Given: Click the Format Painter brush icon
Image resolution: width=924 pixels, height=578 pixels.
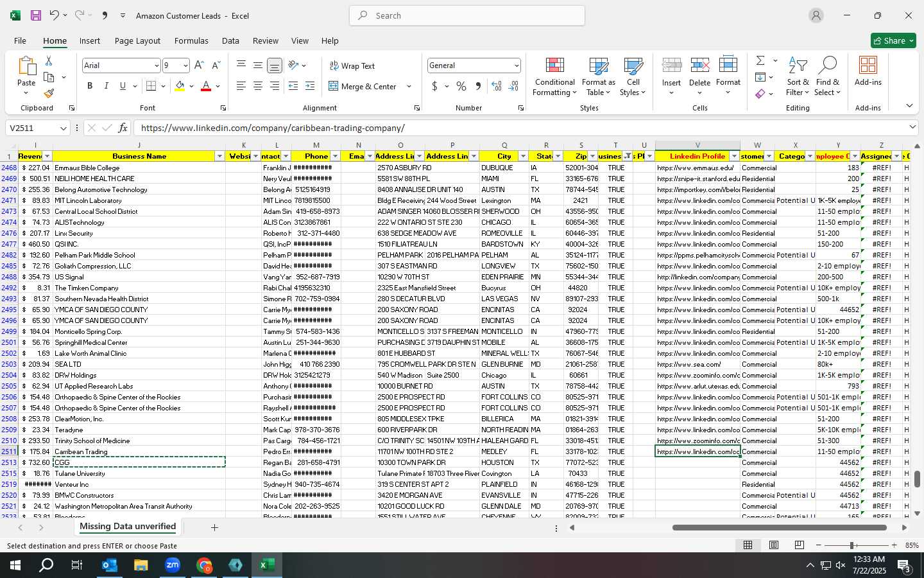Looking at the screenshot, I should 49,93.
